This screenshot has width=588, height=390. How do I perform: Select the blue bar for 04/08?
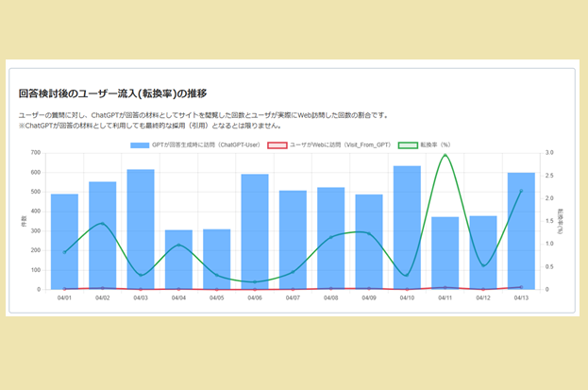[330, 238]
